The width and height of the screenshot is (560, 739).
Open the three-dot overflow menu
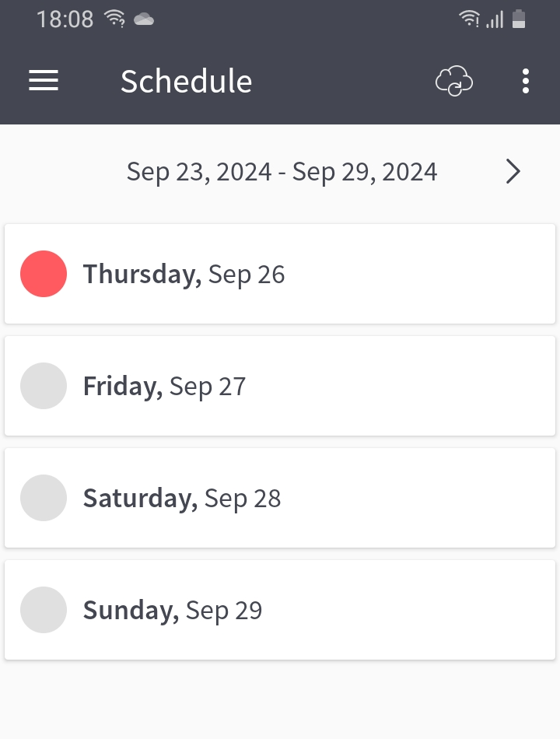pyautogui.click(x=526, y=81)
